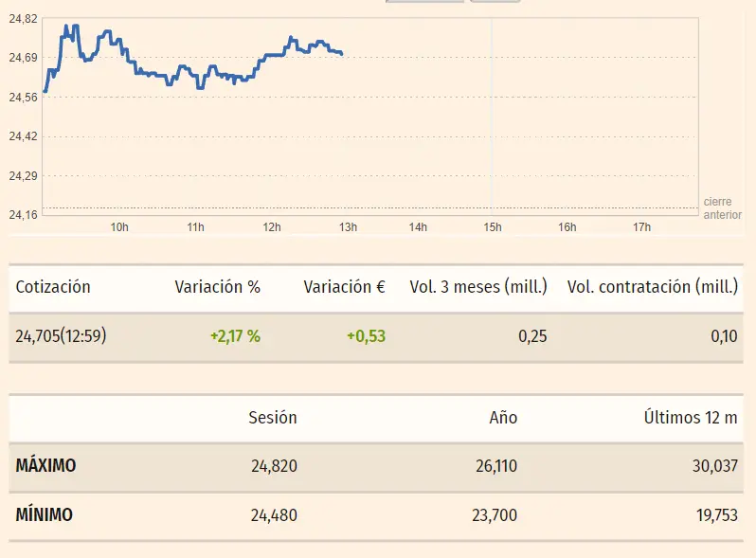
Task: Click the 17h mark on the time axis
Action: coord(641,227)
